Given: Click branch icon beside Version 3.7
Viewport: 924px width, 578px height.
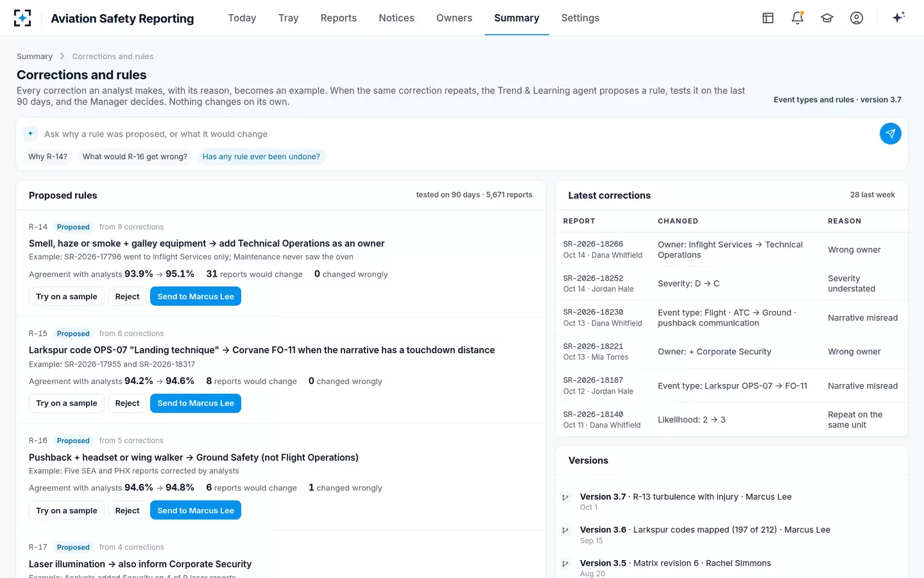Looking at the screenshot, I should 565,497.
